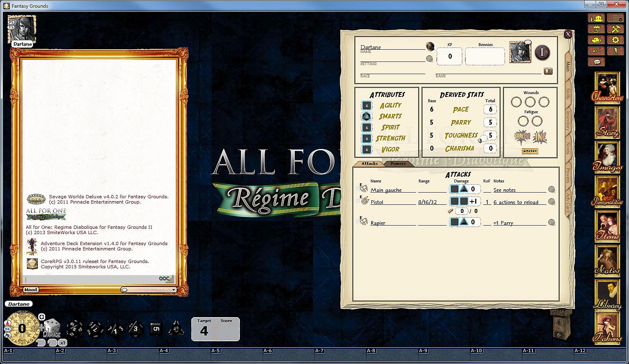Viewport: 629px width, 364px height.
Task: Cycle the Vigor die type
Action: tap(367, 149)
